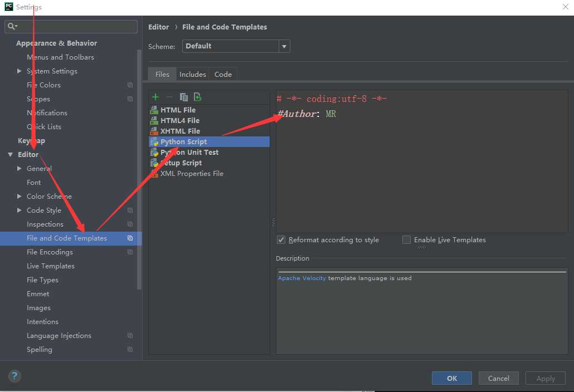Switch to the Code tab
This screenshot has width=574, height=392.
223,74
